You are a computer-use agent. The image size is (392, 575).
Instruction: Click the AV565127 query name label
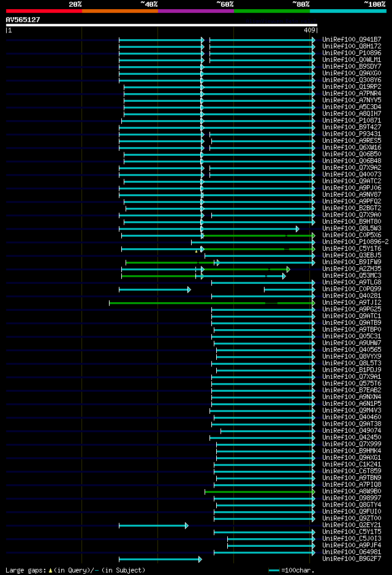coord(23,20)
